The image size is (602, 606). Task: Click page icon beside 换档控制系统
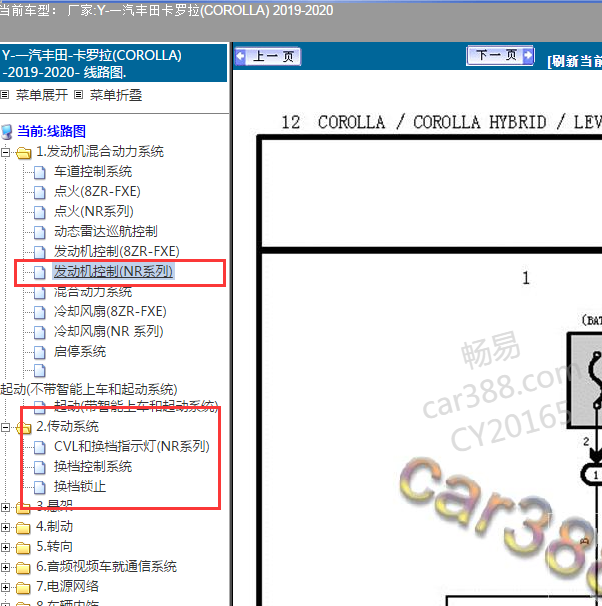pyautogui.click(x=39, y=467)
